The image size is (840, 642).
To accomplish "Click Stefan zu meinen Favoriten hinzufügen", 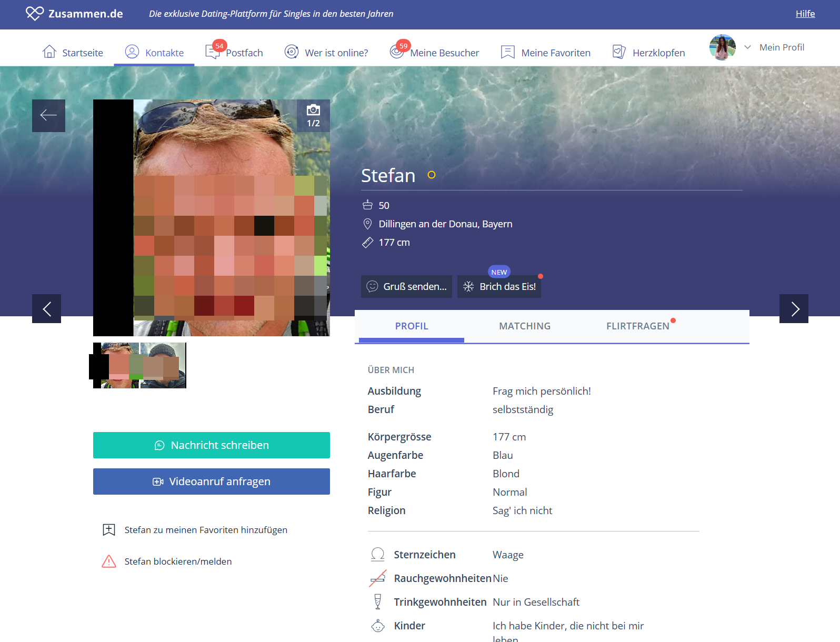I will 206,530.
